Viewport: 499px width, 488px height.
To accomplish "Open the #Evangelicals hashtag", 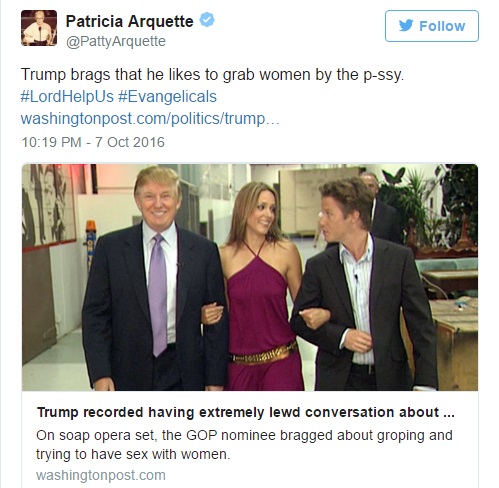I will (167, 97).
